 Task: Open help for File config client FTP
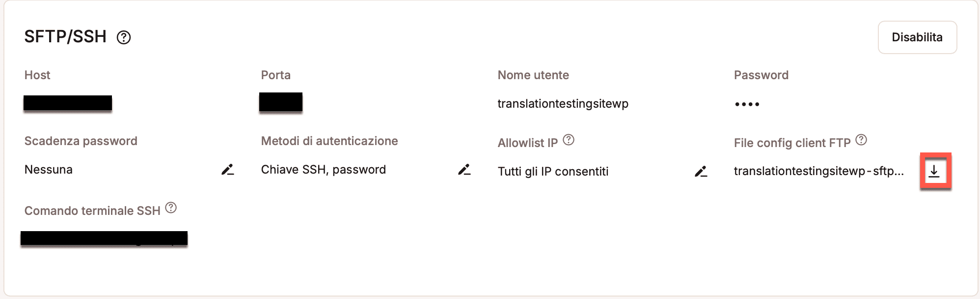861,140
